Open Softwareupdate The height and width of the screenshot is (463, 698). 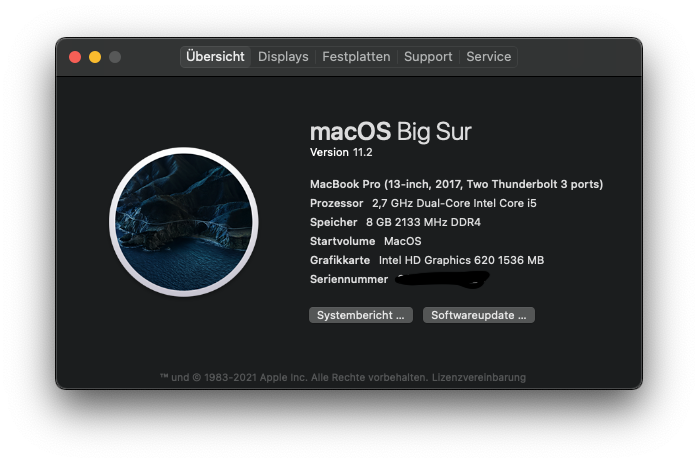coord(479,315)
